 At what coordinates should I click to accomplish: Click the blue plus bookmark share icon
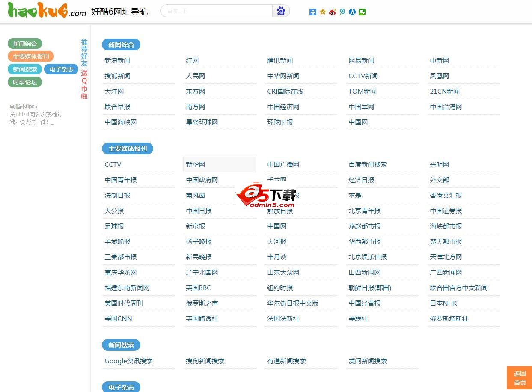[313, 12]
